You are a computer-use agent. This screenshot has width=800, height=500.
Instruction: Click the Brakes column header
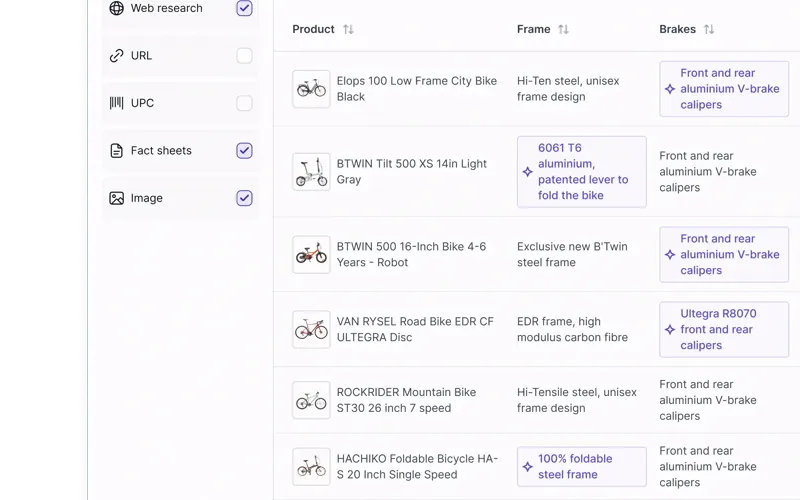(x=677, y=29)
